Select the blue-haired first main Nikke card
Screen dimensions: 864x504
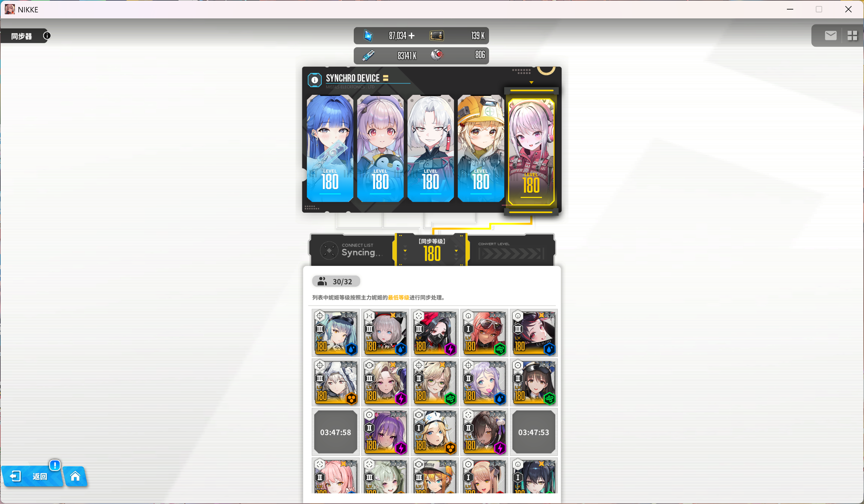330,148
